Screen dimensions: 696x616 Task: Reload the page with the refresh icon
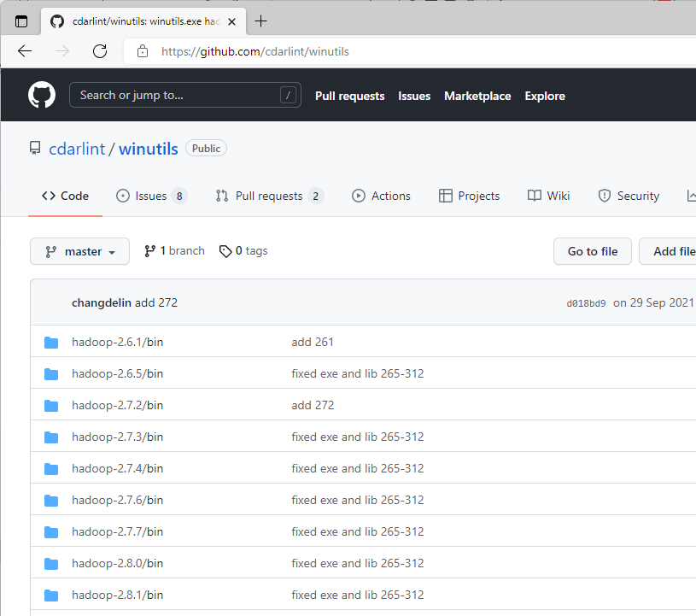(100, 51)
